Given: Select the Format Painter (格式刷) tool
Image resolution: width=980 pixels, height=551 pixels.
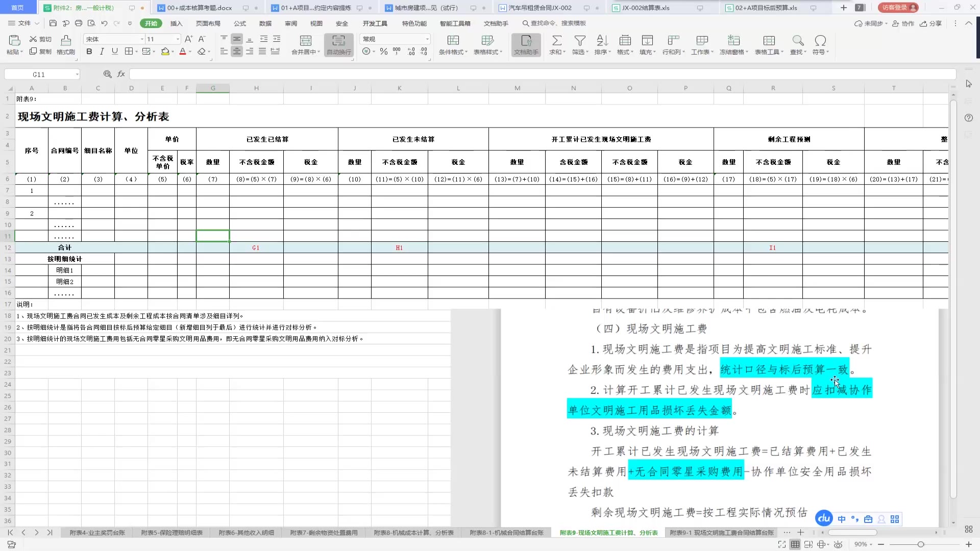Looking at the screenshot, I should pyautogui.click(x=66, y=45).
